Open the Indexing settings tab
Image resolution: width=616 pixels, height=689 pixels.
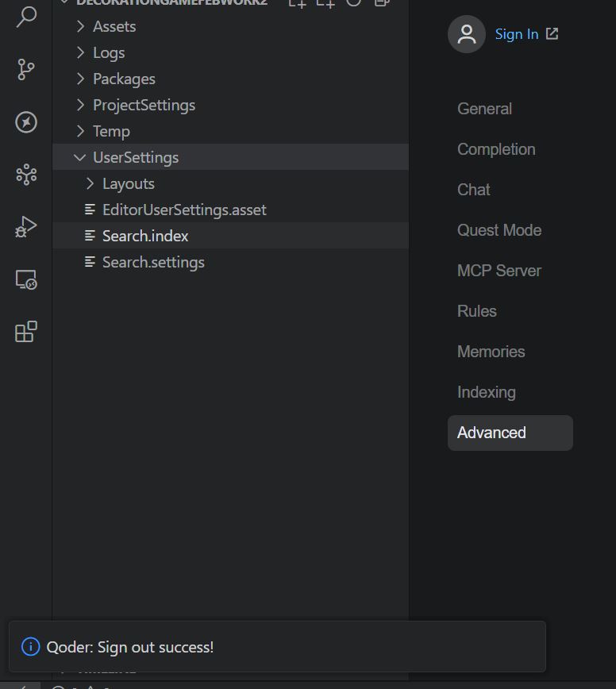click(x=510, y=392)
